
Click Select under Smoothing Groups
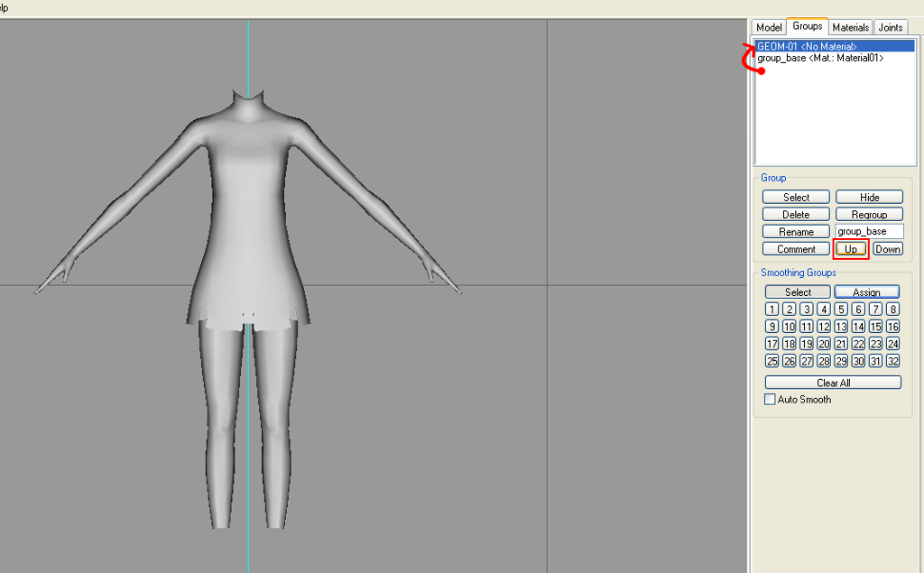tap(798, 291)
